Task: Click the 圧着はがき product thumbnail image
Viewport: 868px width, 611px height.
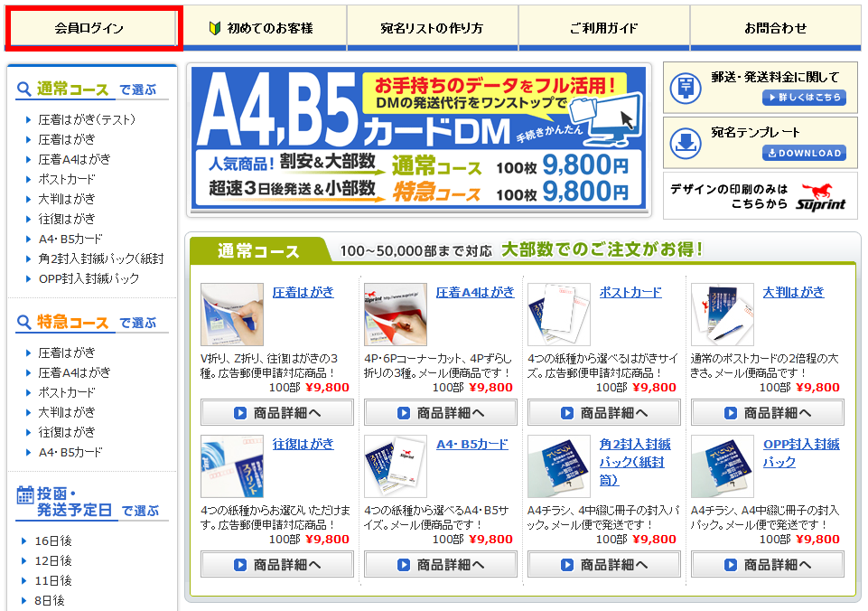Action: click(232, 314)
